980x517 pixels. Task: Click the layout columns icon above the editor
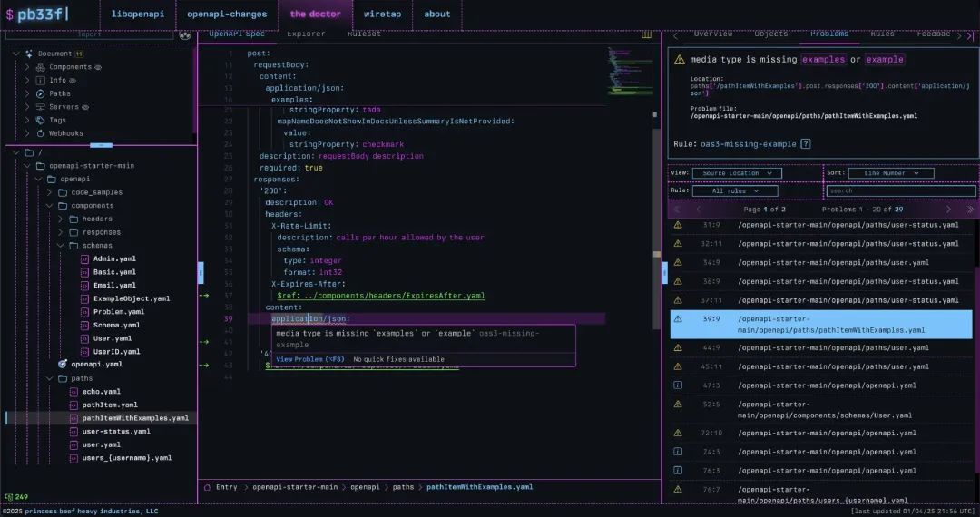646,34
